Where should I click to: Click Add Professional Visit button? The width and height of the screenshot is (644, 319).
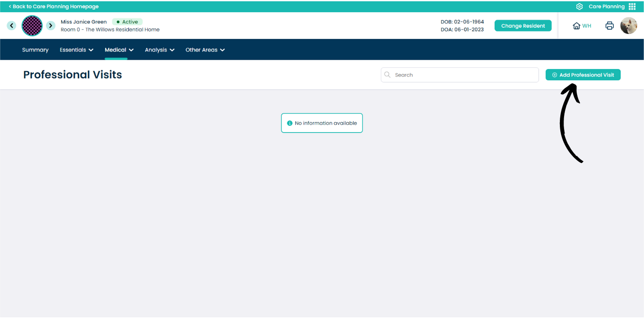point(583,75)
